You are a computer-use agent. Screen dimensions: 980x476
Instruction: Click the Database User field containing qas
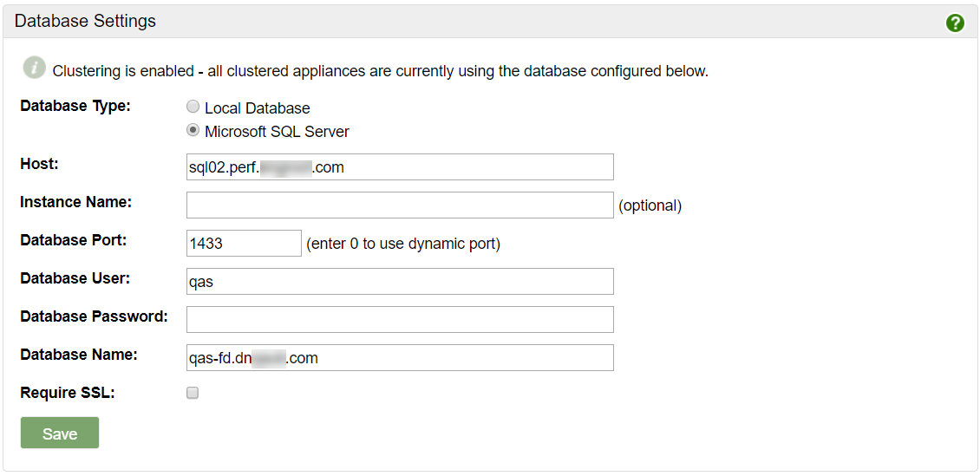pos(400,282)
